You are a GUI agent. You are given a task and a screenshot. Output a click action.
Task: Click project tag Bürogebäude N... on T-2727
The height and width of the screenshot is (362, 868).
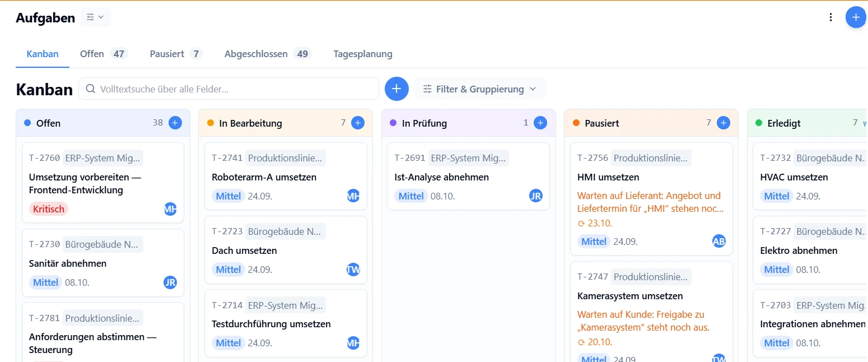pyautogui.click(x=830, y=231)
